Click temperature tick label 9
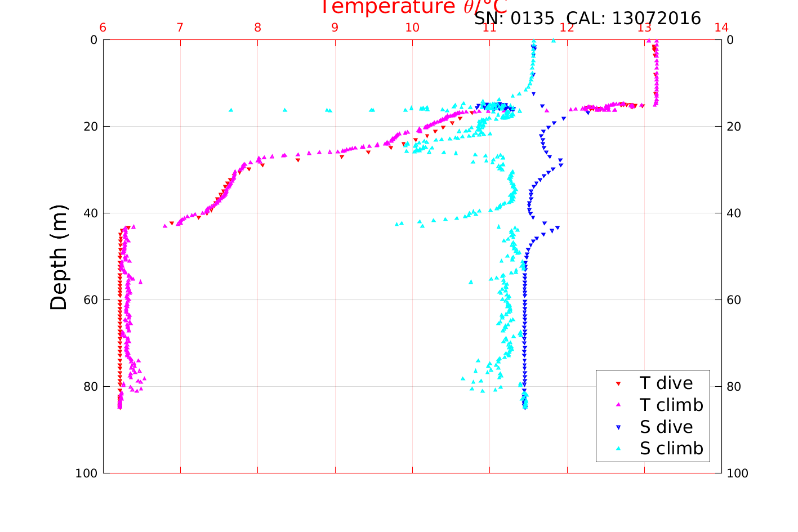 [x=335, y=28]
